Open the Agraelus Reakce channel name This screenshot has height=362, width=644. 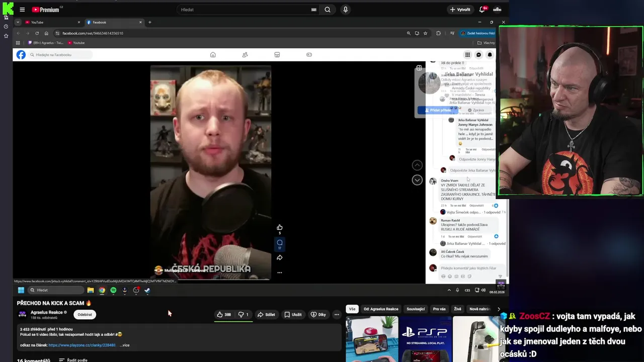[46, 312]
